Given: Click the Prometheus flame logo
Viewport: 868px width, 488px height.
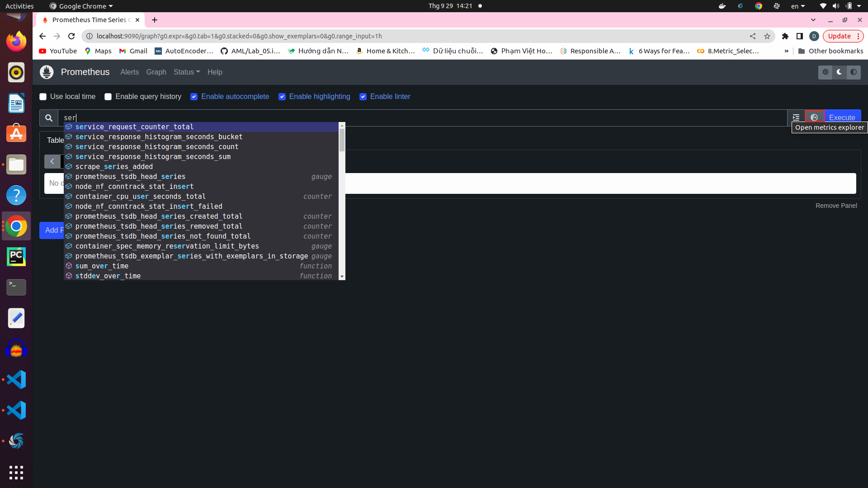Looking at the screenshot, I should click(47, 72).
